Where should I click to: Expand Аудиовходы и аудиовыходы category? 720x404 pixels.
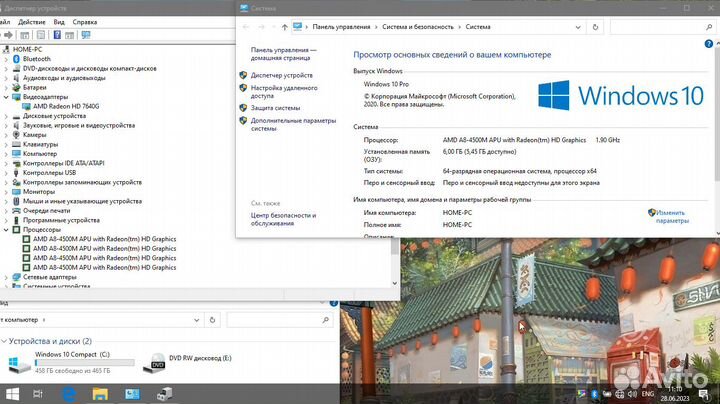[6, 78]
